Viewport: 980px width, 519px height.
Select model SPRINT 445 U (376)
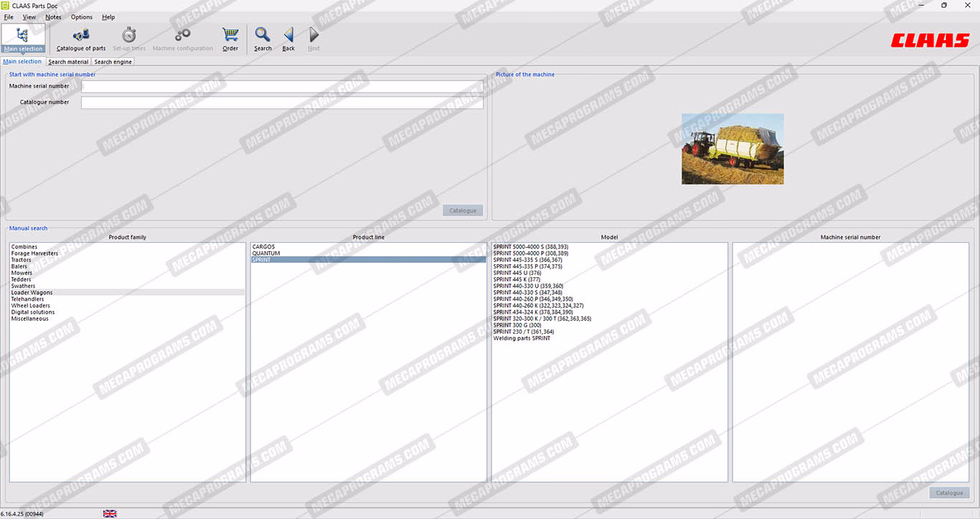coord(609,273)
